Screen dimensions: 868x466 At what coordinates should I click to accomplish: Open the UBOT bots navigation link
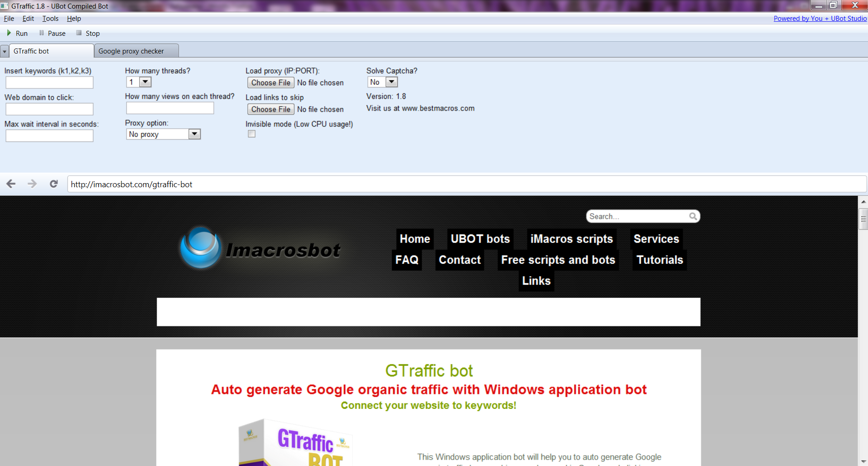(480, 239)
